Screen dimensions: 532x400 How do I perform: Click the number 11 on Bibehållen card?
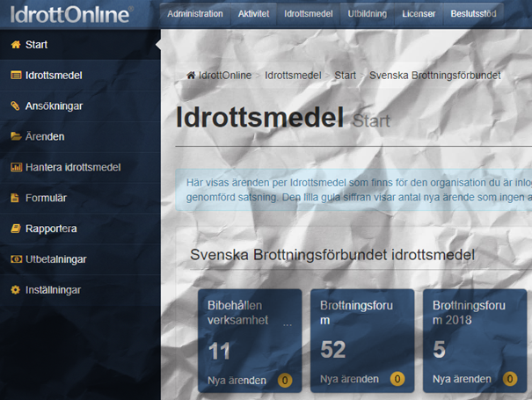[219, 351]
